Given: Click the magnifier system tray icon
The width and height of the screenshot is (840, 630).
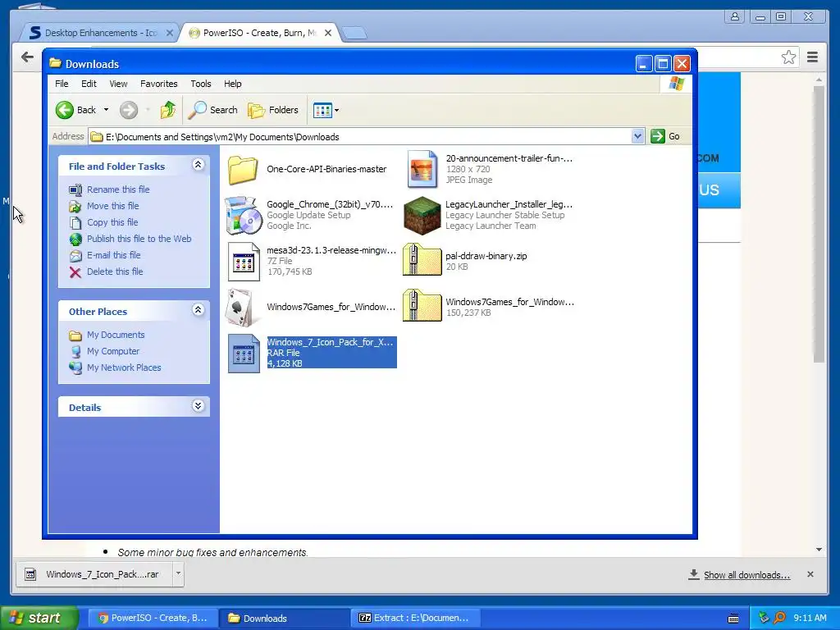Looking at the screenshot, I should pyautogui.click(x=779, y=619).
